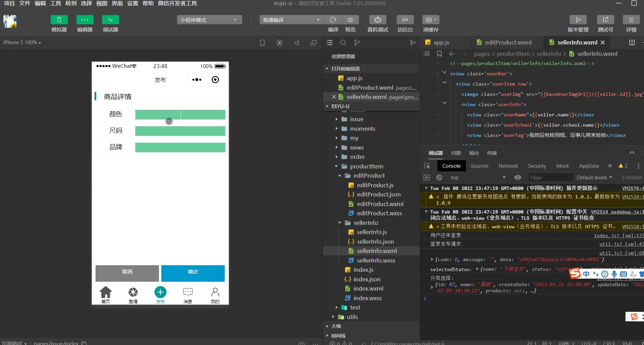Click the console Filter input field
Viewport: 644px width, 345px height.
point(550,178)
